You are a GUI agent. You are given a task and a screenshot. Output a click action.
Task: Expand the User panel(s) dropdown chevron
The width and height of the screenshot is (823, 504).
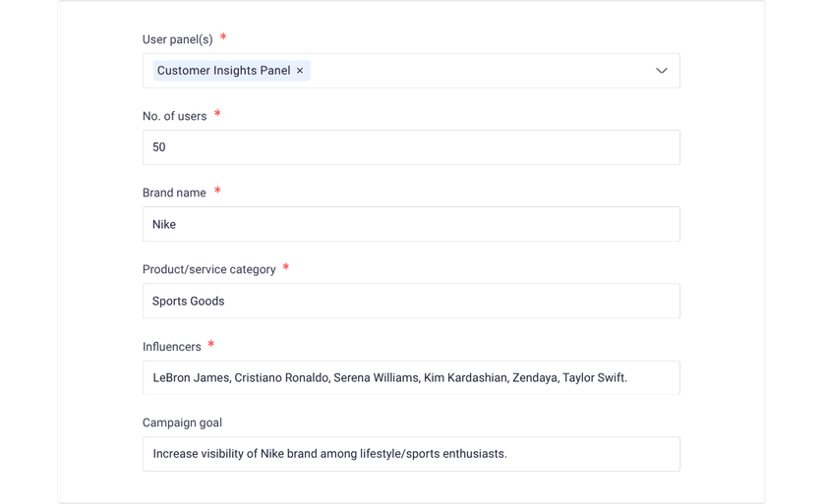point(662,71)
